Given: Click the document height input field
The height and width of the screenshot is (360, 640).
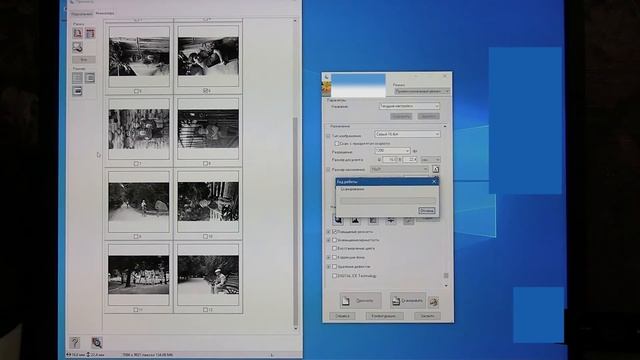Looking at the screenshot, I should coord(410,160).
